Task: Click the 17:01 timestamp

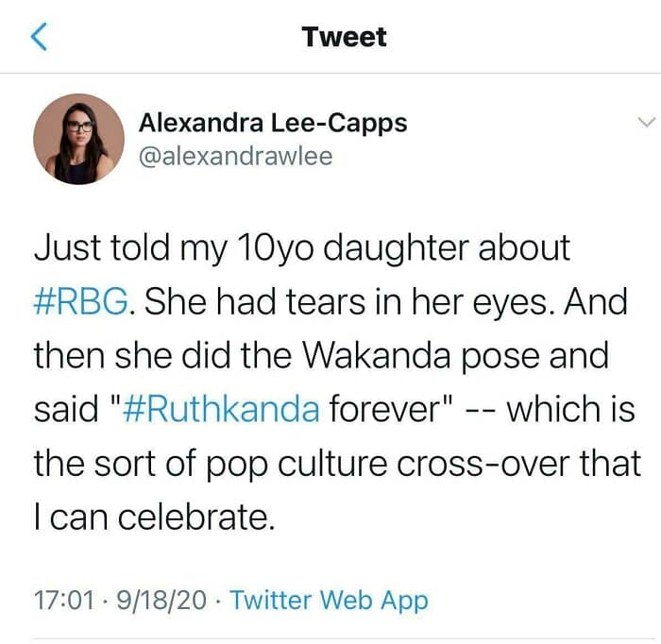Action: click(60, 600)
